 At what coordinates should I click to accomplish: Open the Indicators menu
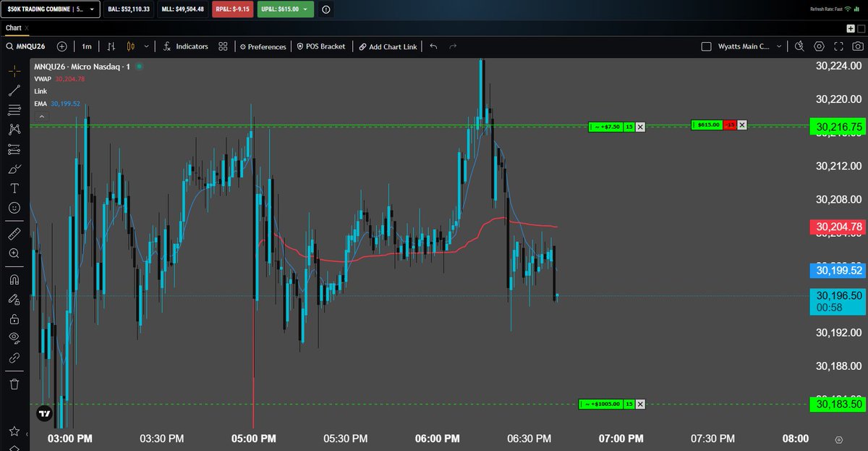pyautogui.click(x=186, y=46)
